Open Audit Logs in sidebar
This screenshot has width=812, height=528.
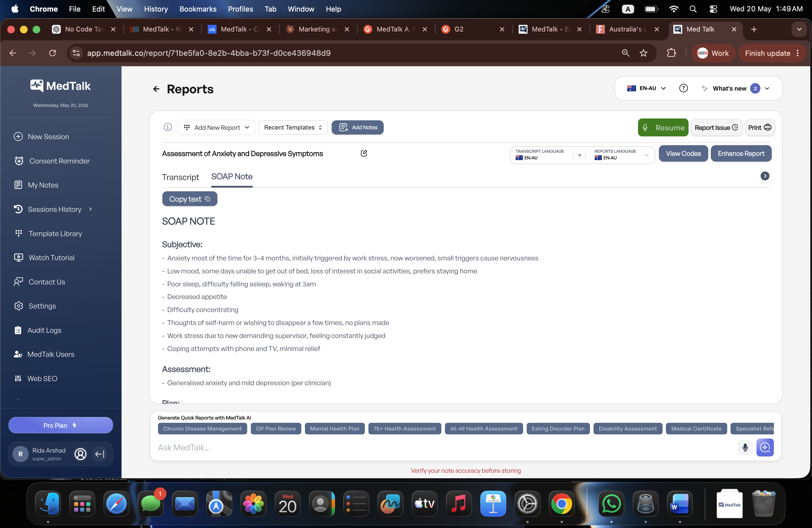38,330
